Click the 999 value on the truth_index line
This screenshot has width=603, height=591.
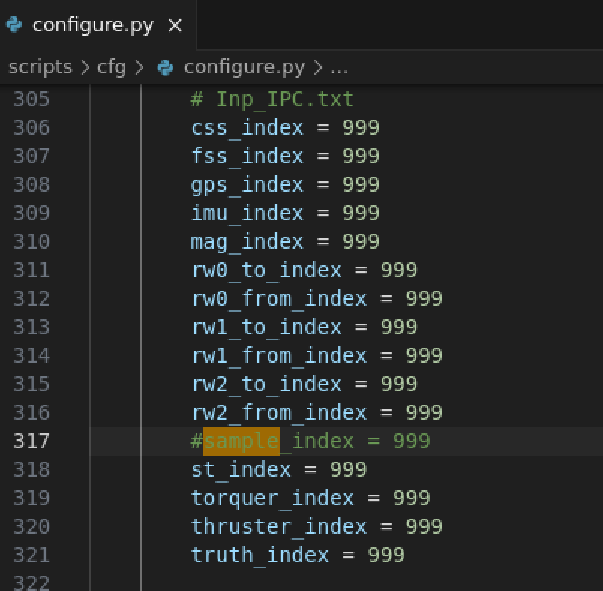tap(386, 554)
